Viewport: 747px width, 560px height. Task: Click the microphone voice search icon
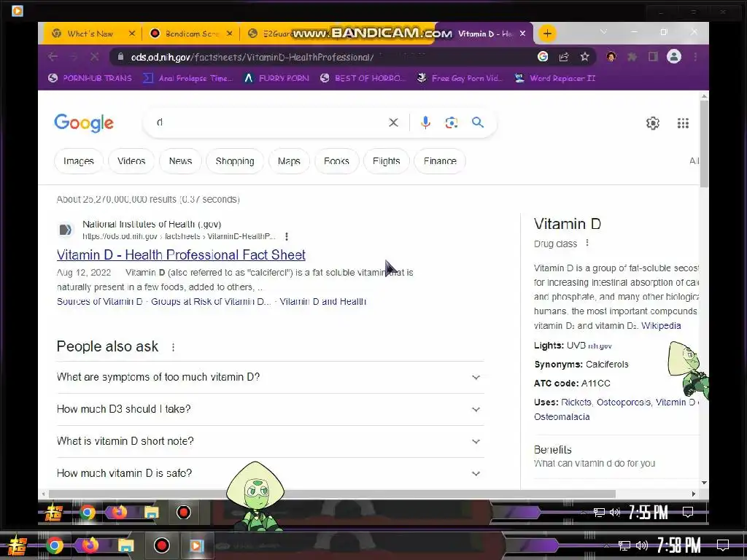(x=425, y=122)
